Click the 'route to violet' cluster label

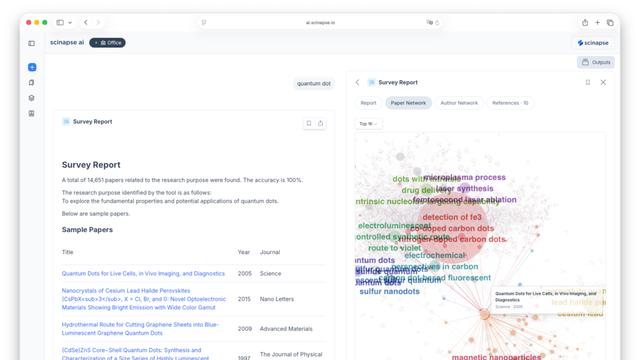(x=394, y=248)
